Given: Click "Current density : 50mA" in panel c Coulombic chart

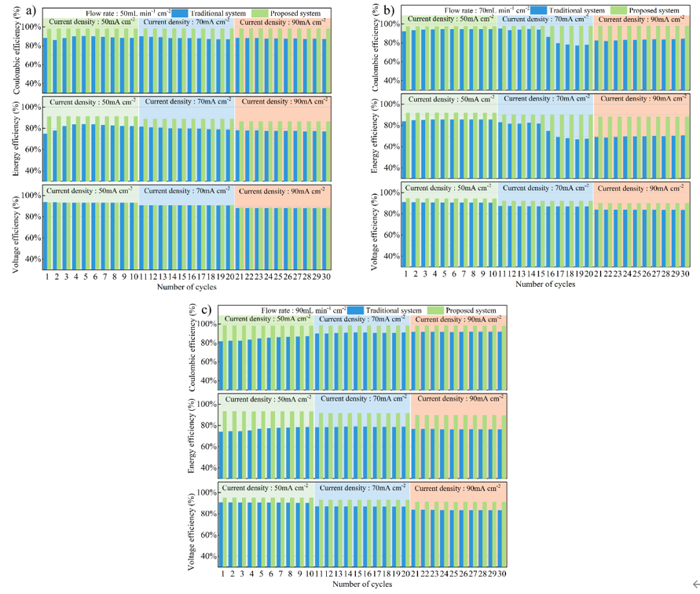Looking at the screenshot, I should [x=268, y=318].
